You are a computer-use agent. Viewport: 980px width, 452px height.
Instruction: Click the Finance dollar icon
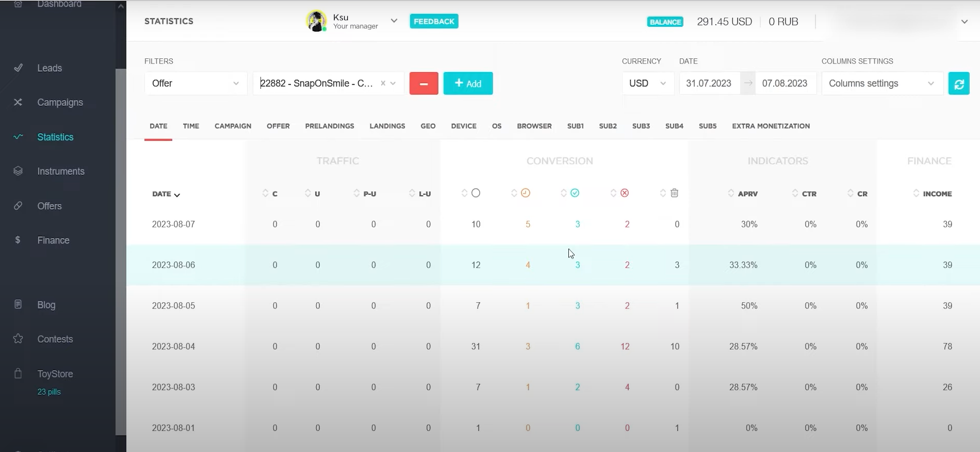pyautogui.click(x=18, y=240)
